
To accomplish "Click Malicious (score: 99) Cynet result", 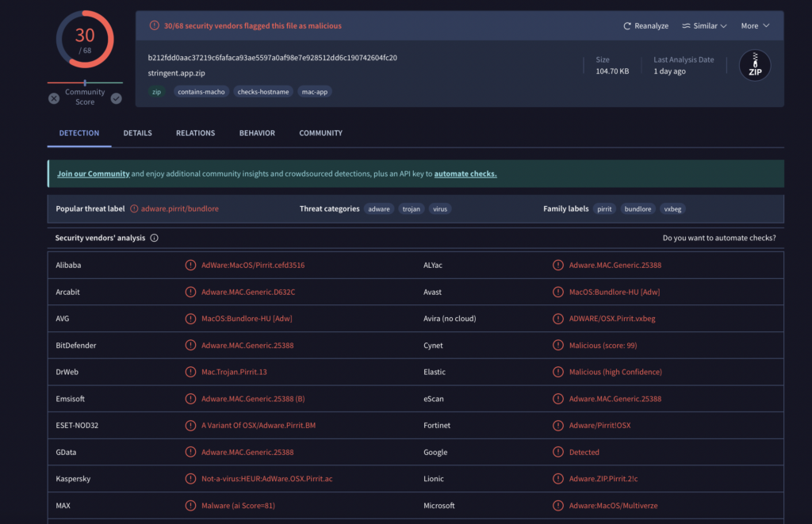I will [x=603, y=346].
